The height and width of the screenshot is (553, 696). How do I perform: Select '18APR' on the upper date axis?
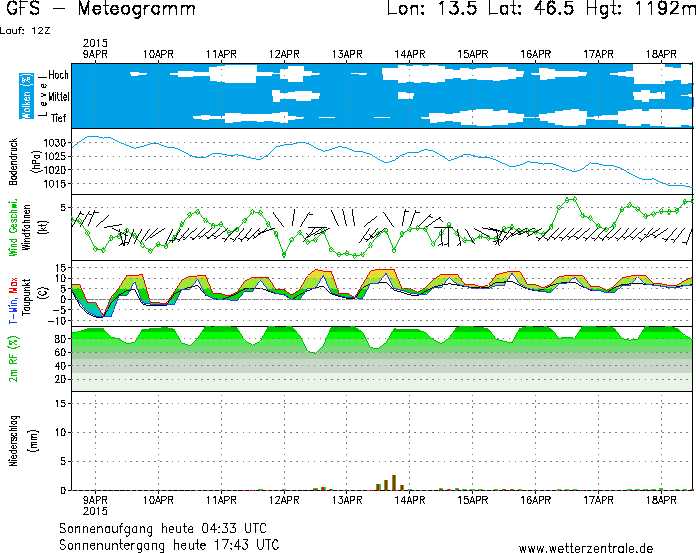click(661, 54)
